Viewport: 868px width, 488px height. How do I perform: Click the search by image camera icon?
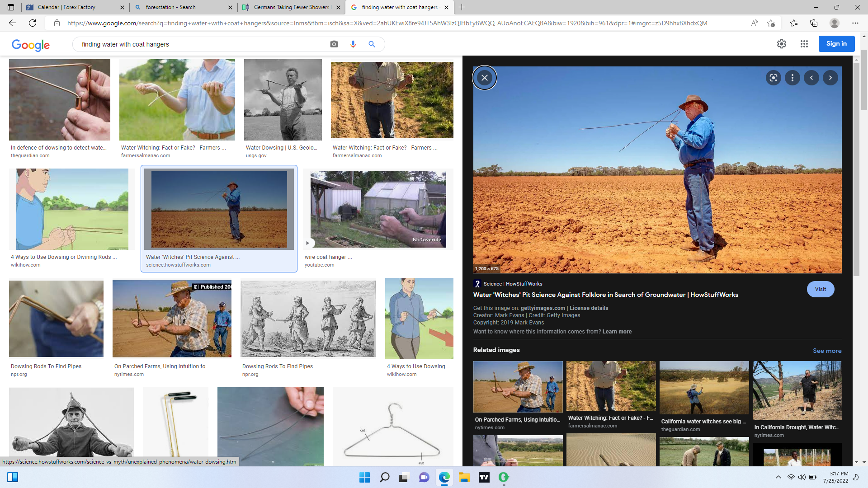pyautogui.click(x=334, y=44)
